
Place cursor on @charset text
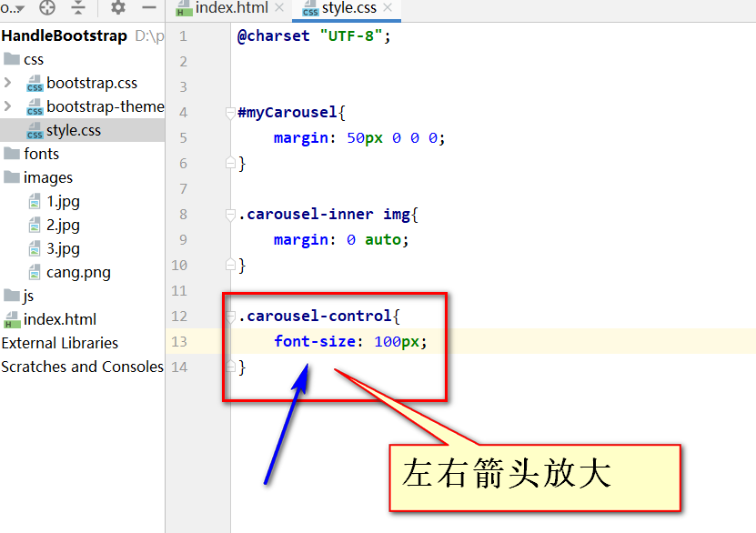[x=273, y=36]
